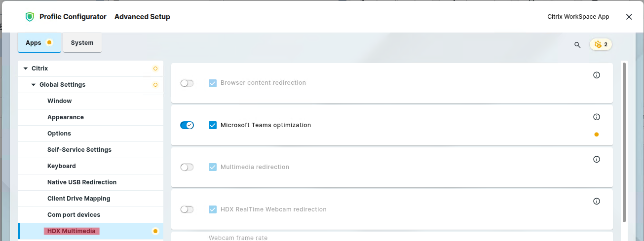
Task: Collapse the Global Settings tree node
Action: click(34, 85)
